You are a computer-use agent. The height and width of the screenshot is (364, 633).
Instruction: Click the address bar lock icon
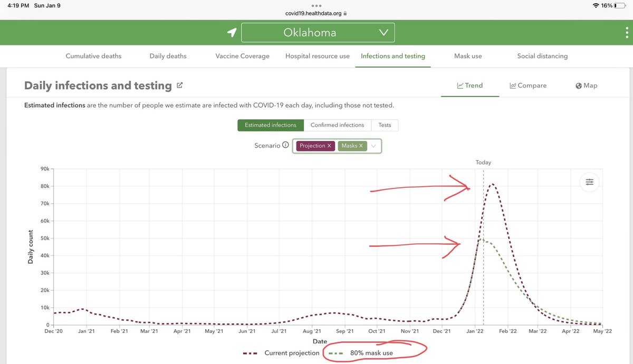(x=345, y=14)
